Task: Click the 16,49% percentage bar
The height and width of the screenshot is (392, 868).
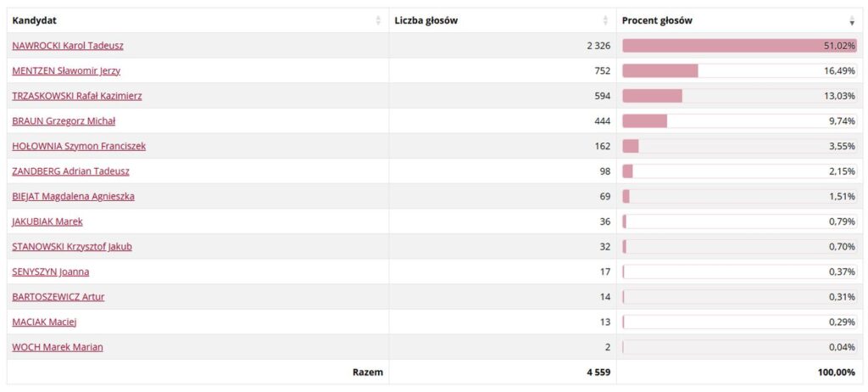Action: (x=739, y=71)
